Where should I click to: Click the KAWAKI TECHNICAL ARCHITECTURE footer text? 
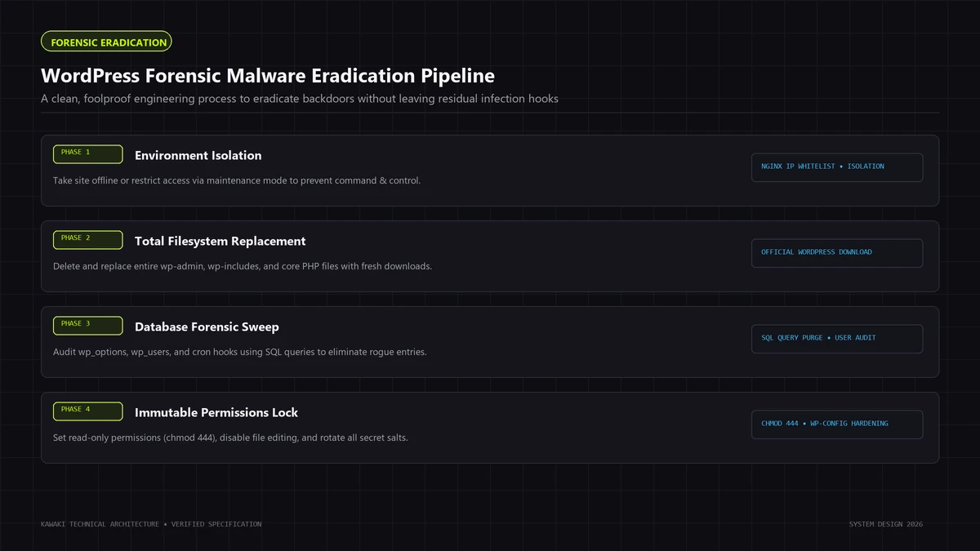[151, 524]
